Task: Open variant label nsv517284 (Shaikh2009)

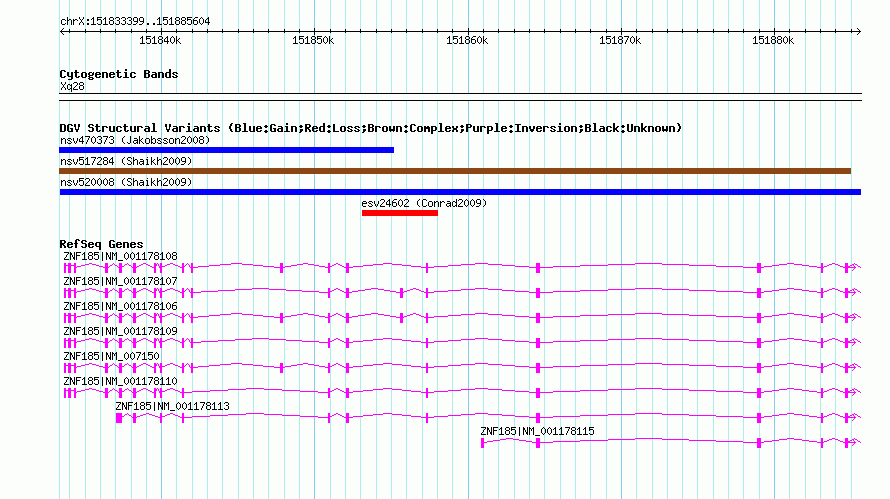Action: point(126,161)
